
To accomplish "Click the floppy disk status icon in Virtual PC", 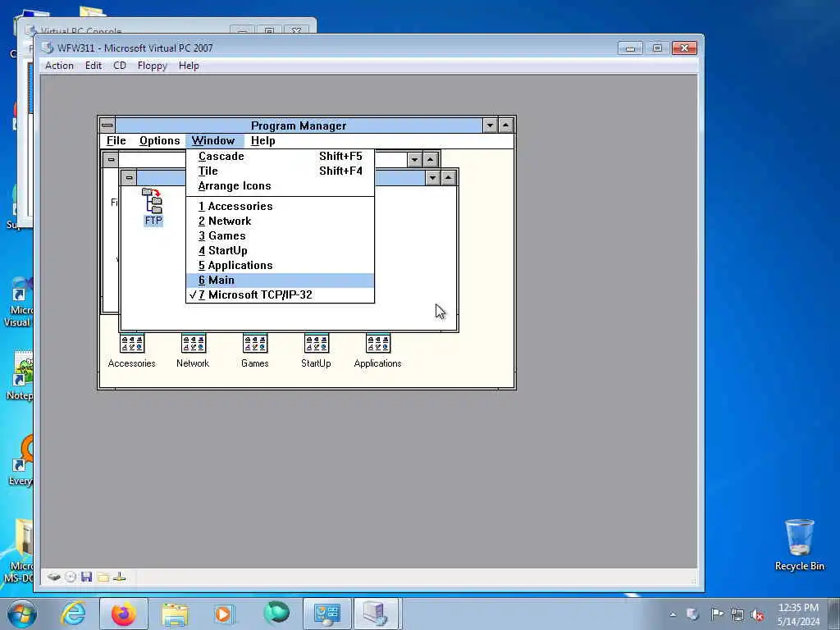I will pos(87,577).
